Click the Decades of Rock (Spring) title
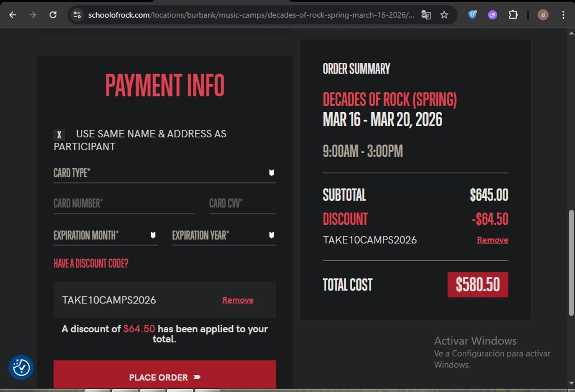Image resolution: width=575 pixels, height=392 pixels. 389,100
